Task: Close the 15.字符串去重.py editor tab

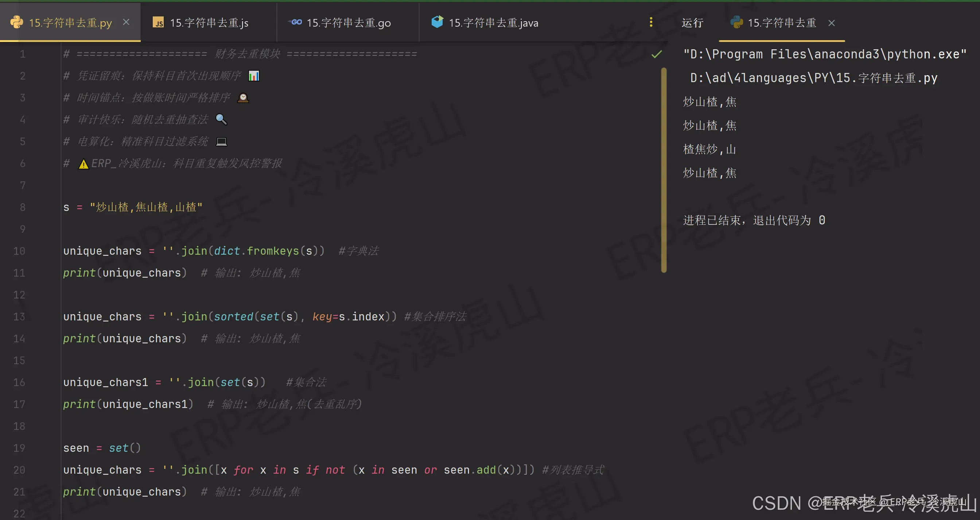Action: pos(126,23)
